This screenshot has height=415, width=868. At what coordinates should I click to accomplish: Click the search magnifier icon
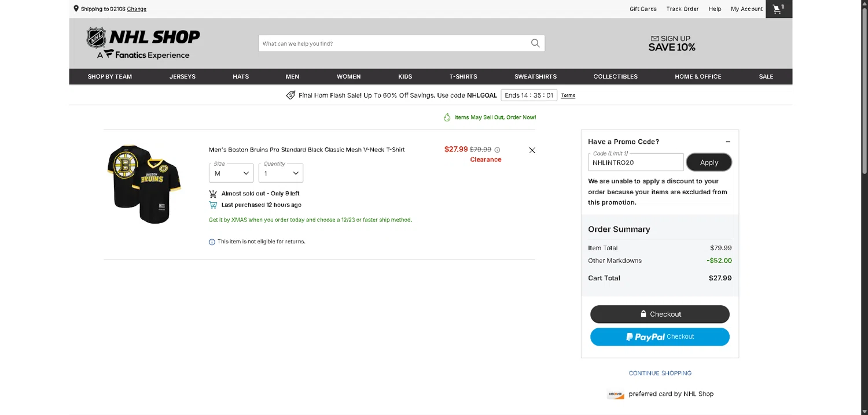click(535, 43)
